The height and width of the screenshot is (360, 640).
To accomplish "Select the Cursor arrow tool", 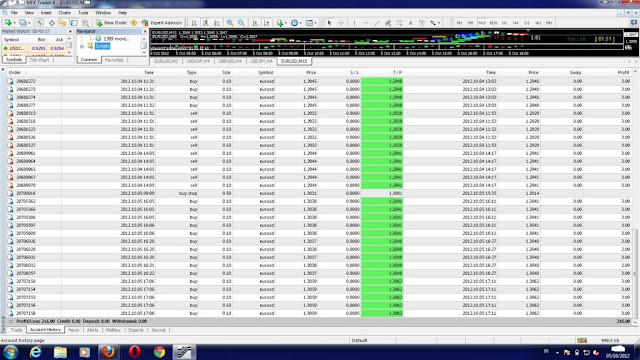I will 329,23.
